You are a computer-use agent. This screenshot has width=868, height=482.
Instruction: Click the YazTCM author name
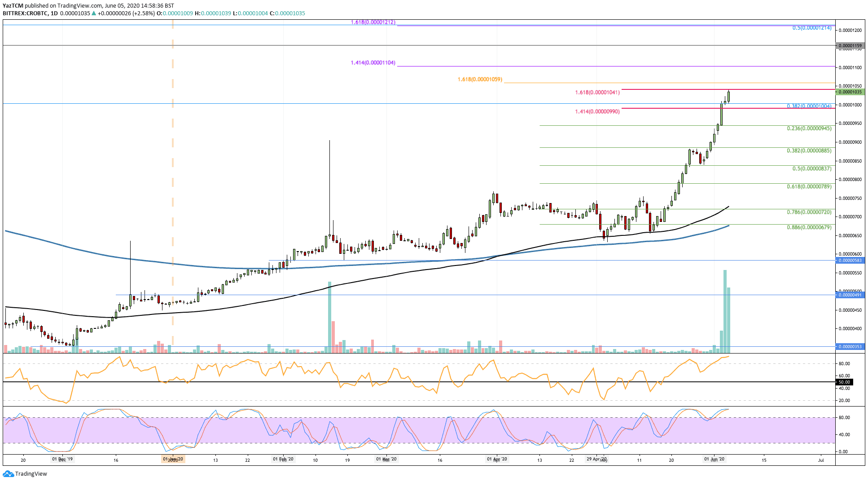click(x=13, y=6)
